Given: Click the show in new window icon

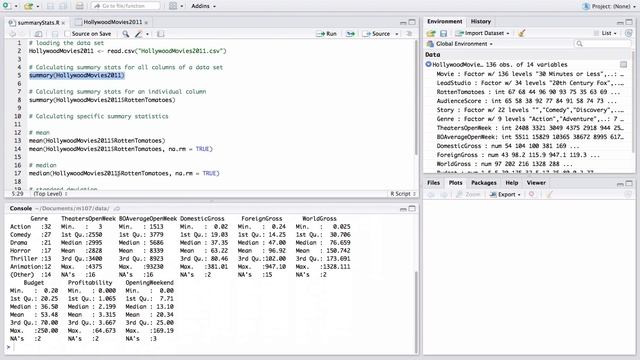Looking at the screenshot, I should point(38,34).
